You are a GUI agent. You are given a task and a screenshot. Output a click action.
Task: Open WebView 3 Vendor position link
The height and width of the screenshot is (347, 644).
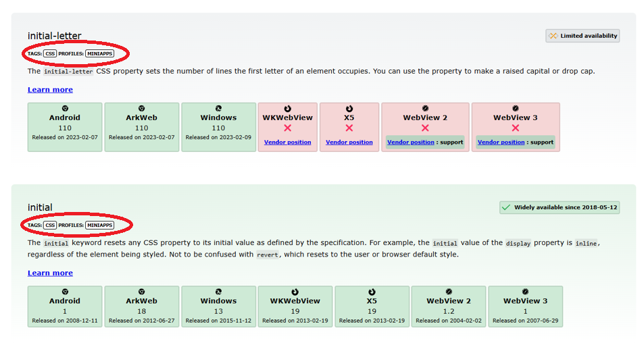501,142
